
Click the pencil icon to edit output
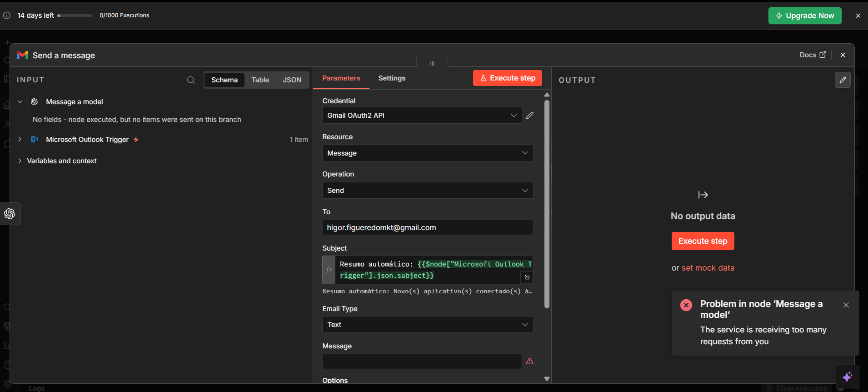click(843, 80)
